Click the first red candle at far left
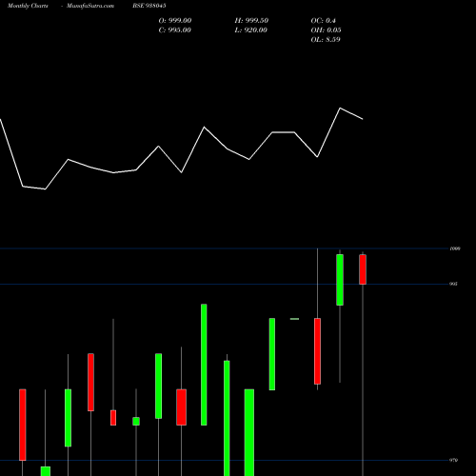This screenshot has height=476, width=476. click(x=22, y=425)
